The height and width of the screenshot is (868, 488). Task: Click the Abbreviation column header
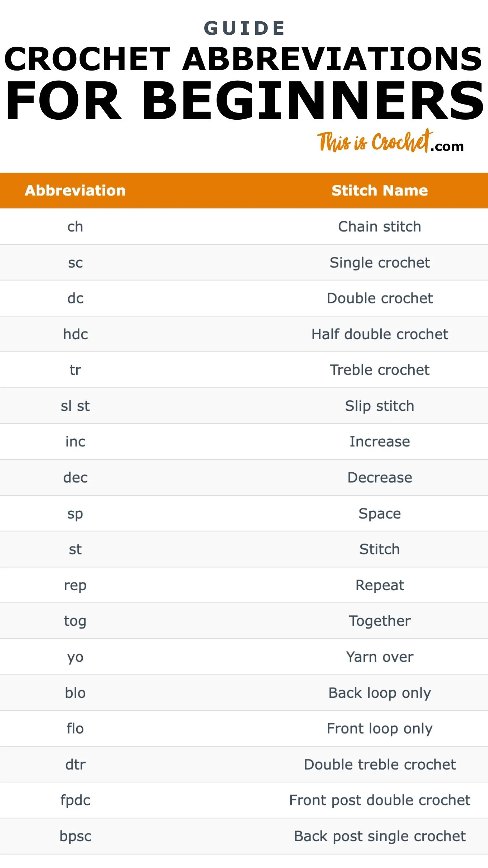tap(75, 191)
